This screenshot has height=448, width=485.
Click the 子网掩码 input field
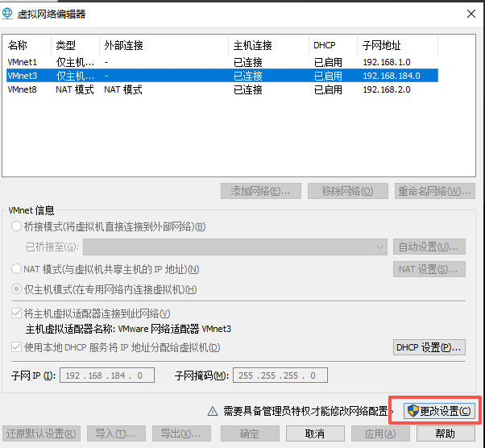click(280, 375)
